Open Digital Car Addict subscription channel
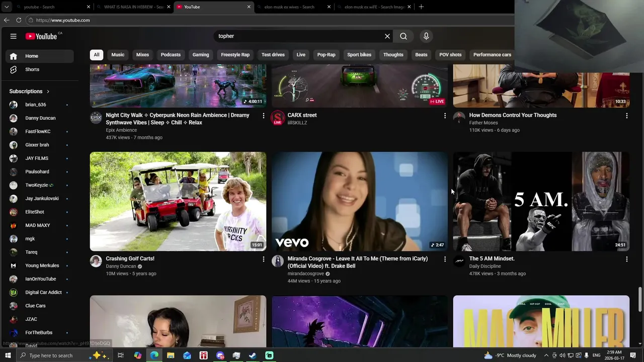The image size is (644, 362). pyautogui.click(x=40, y=292)
